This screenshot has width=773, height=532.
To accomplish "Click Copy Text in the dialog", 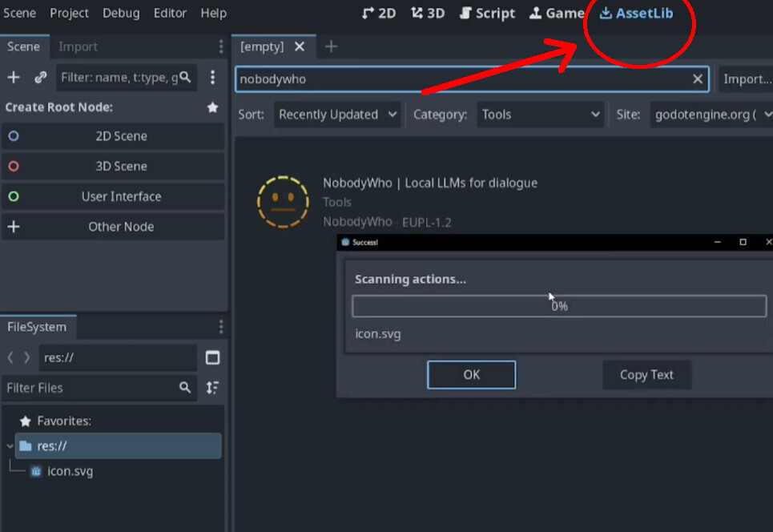I will point(646,375).
